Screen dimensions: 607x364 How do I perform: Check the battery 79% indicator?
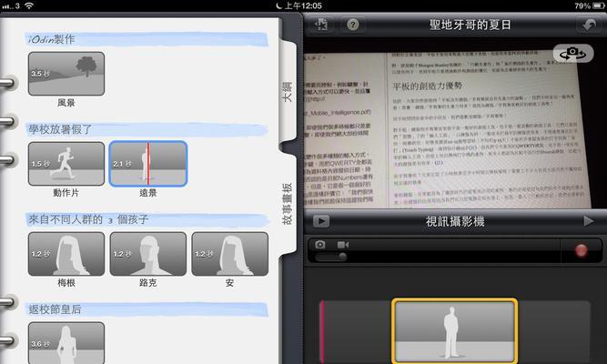click(589, 5)
